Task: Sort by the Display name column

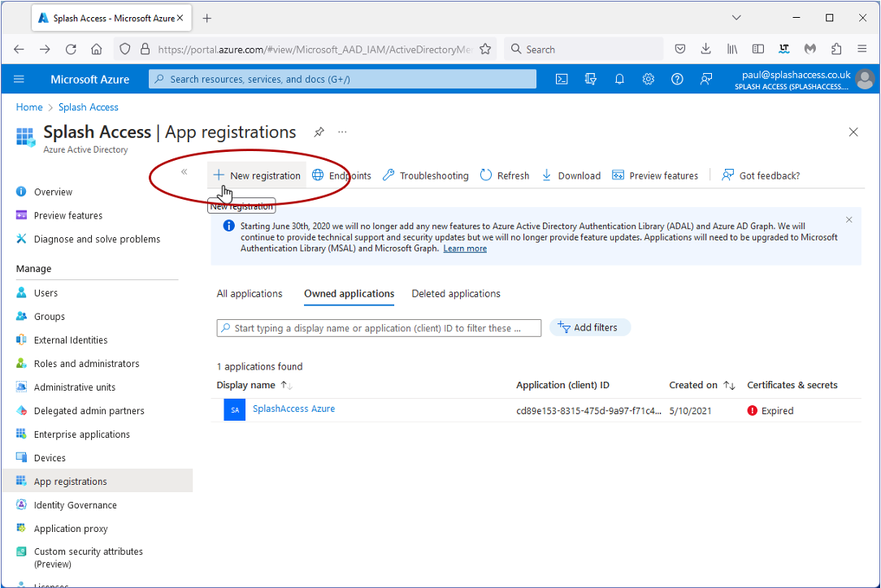Action: tap(254, 385)
